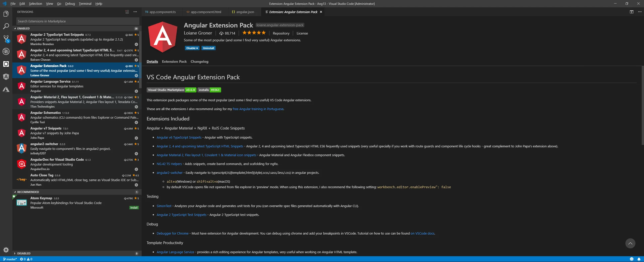The height and width of the screenshot is (262, 644).
Task: Install the Atom Keymap extension
Action: click(134, 208)
